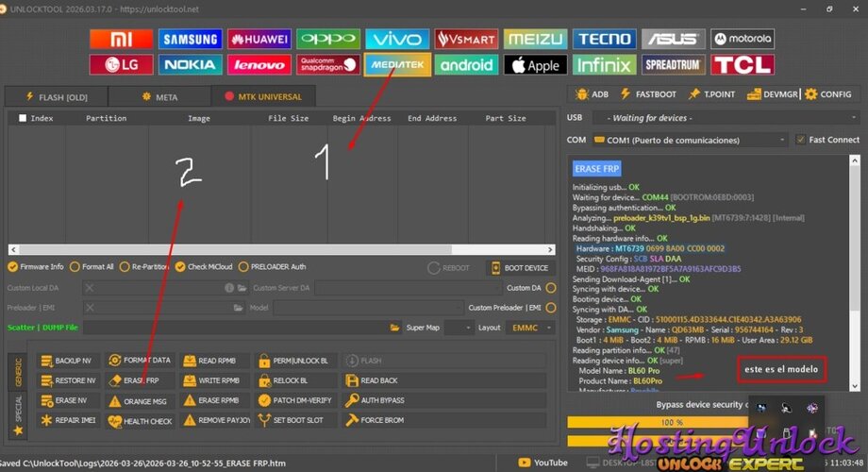Screen dimensions: 868x472
Task: Toggle the Index select-all checkbox
Action: [23, 118]
